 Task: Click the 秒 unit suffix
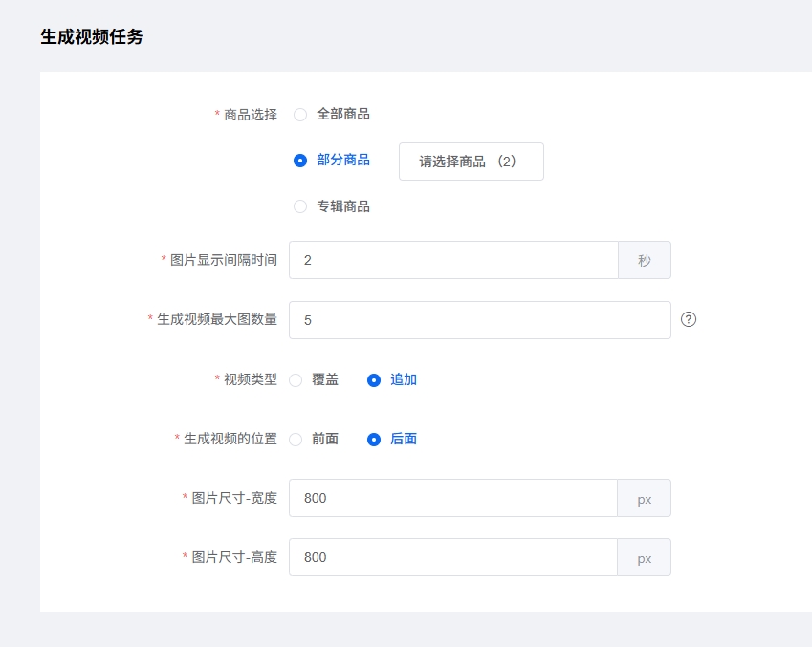point(645,260)
